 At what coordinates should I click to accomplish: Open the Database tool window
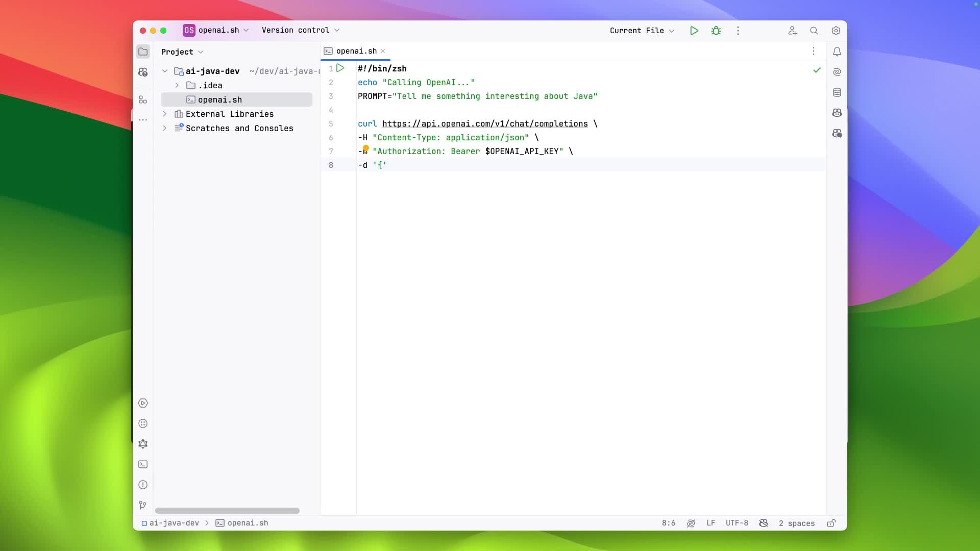click(x=837, y=92)
